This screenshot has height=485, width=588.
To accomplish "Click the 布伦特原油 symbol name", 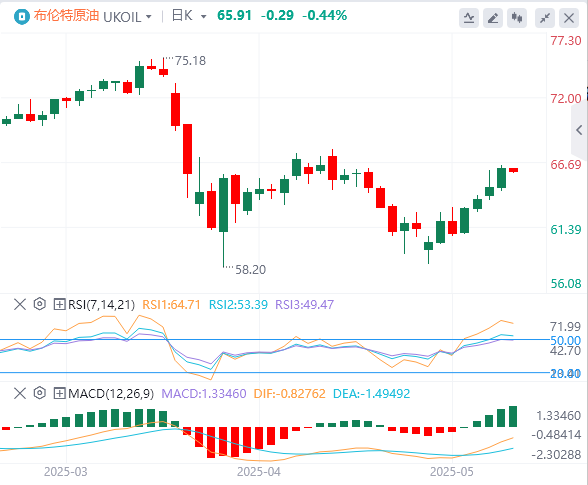I will point(66,16).
